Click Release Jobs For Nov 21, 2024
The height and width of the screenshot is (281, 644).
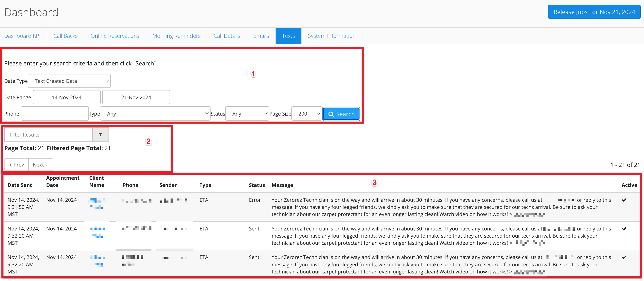[x=594, y=12]
